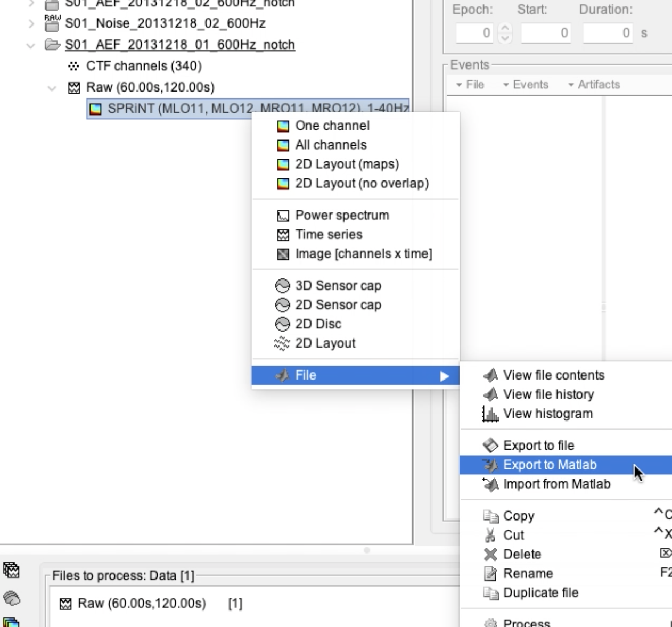Click the Export to file icon
The height and width of the screenshot is (627, 672).
click(x=490, y=445)
